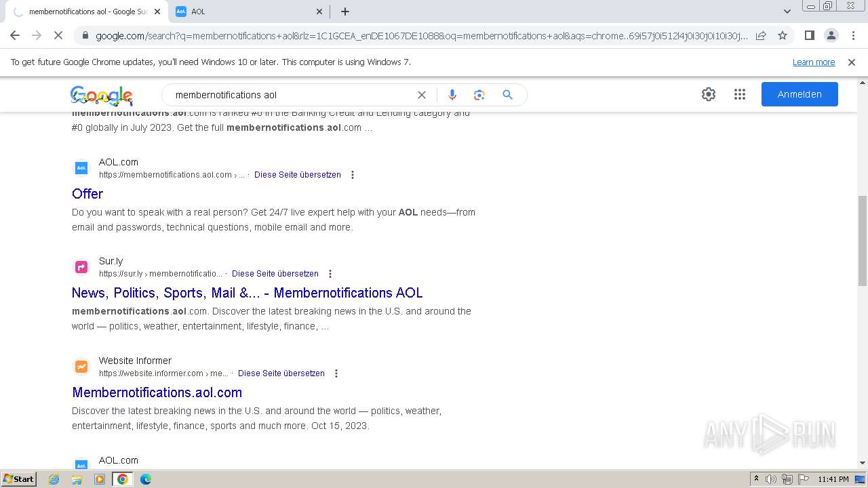The width and height of the screenshot is (868, 488).
Task: Click scrollbar down arrow
Action: point(863,463)
